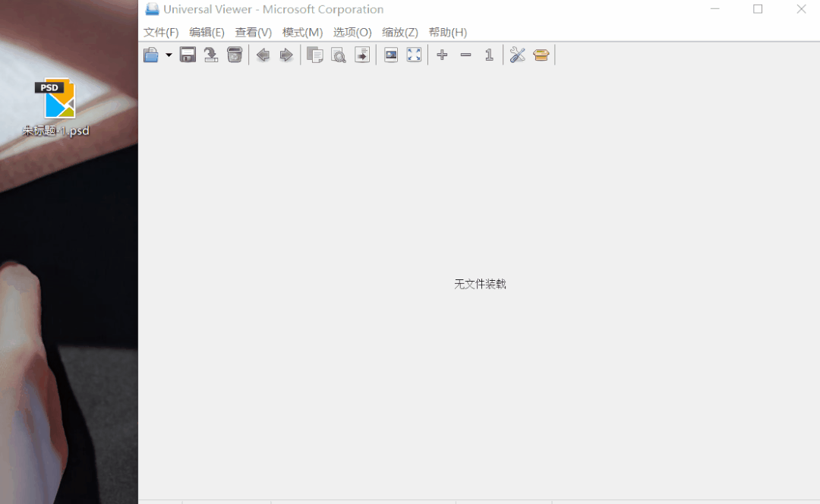Expand the Open file dropdown arrow
820x504 pixels.
pos(169,55)
